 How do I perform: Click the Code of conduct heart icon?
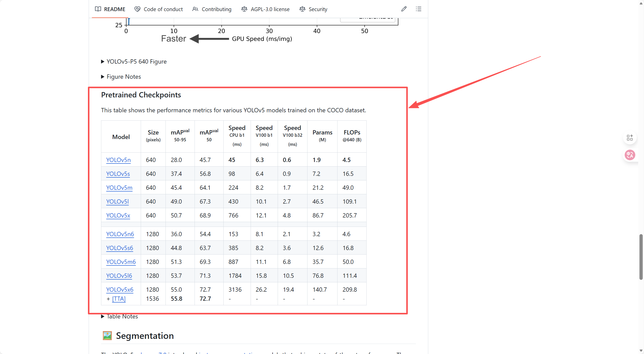pyautogui.click(x=137, y=9)
